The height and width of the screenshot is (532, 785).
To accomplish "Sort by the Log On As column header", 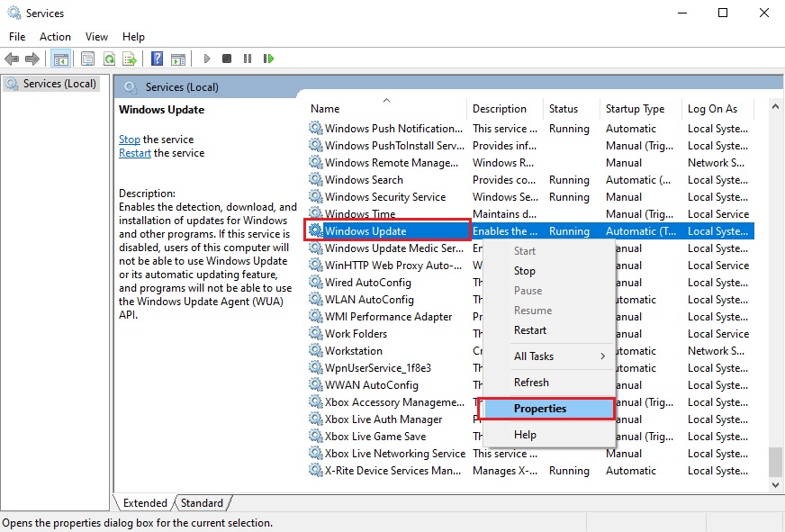I will [x=718, y=109].
